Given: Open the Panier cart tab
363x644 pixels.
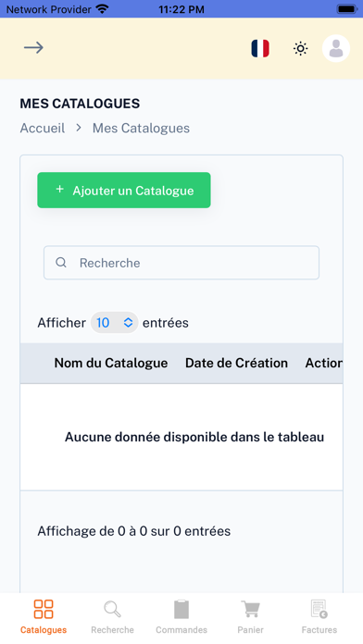Looking at the screenshot, I should [x=250, y=617].
